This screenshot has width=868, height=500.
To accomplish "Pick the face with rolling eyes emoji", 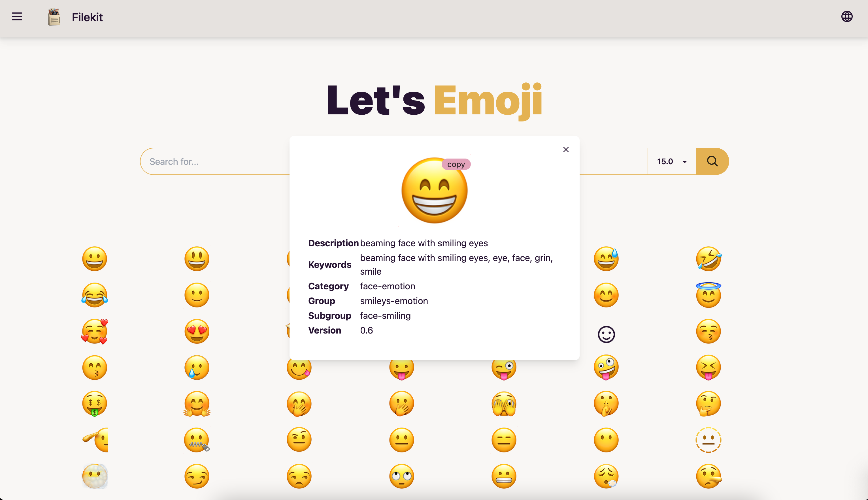I will [401, 476].
